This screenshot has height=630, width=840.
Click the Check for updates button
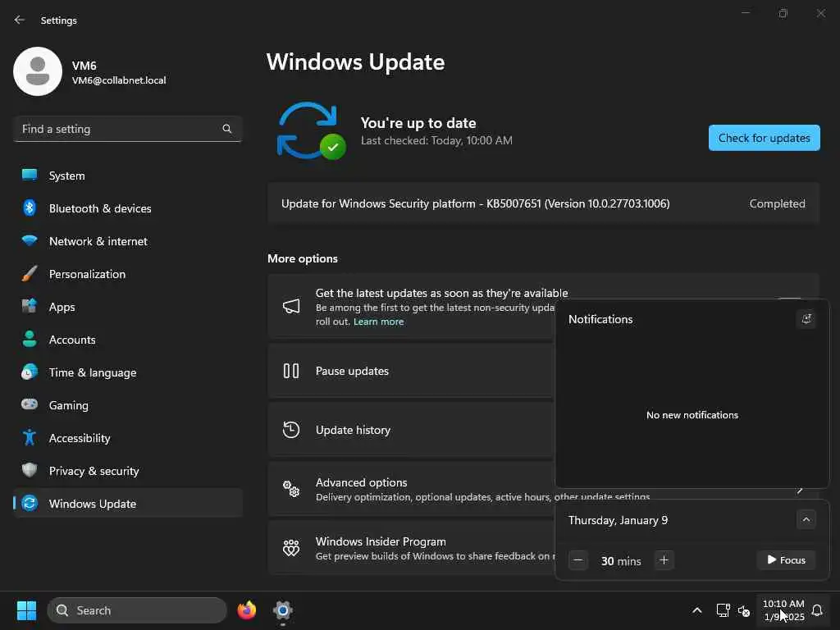764,138
